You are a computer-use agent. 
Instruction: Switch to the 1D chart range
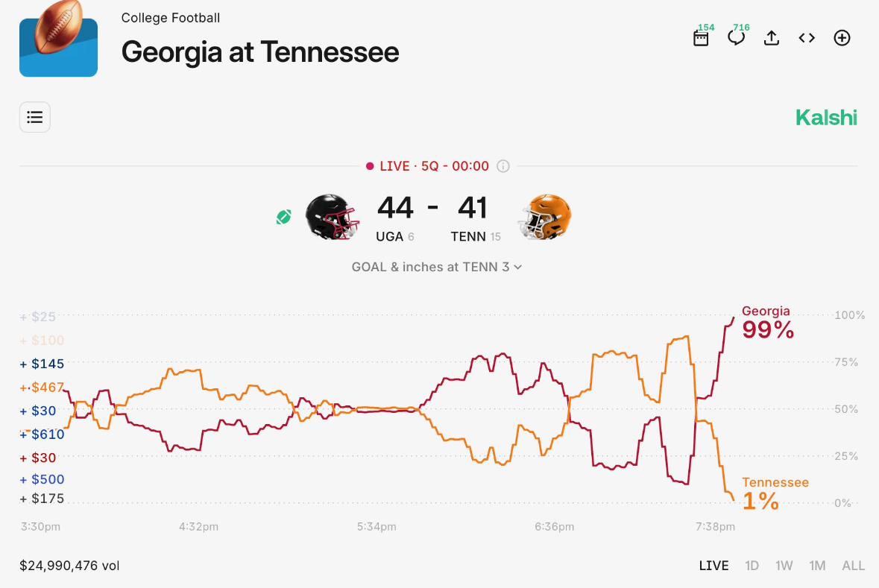(752, 566)
